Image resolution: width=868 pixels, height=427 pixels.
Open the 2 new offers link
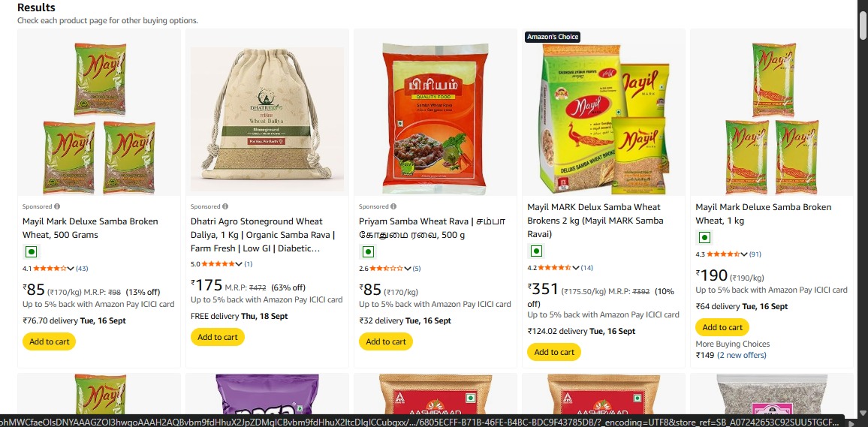coord(742,355)
